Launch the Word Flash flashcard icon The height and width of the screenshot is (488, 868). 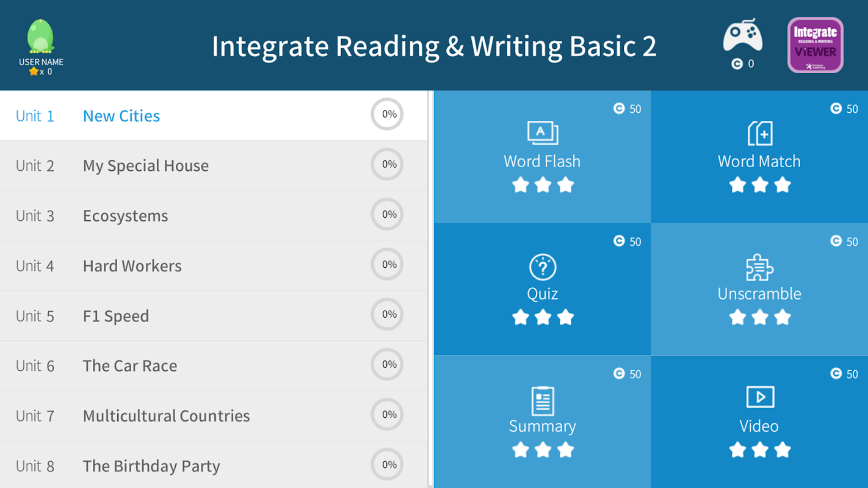pos(543,133)
